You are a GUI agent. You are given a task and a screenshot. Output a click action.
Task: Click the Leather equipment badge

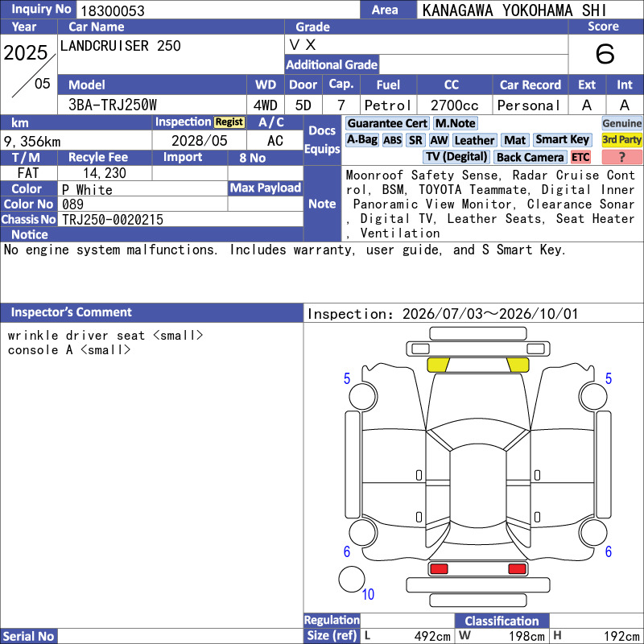pos(474,140)
